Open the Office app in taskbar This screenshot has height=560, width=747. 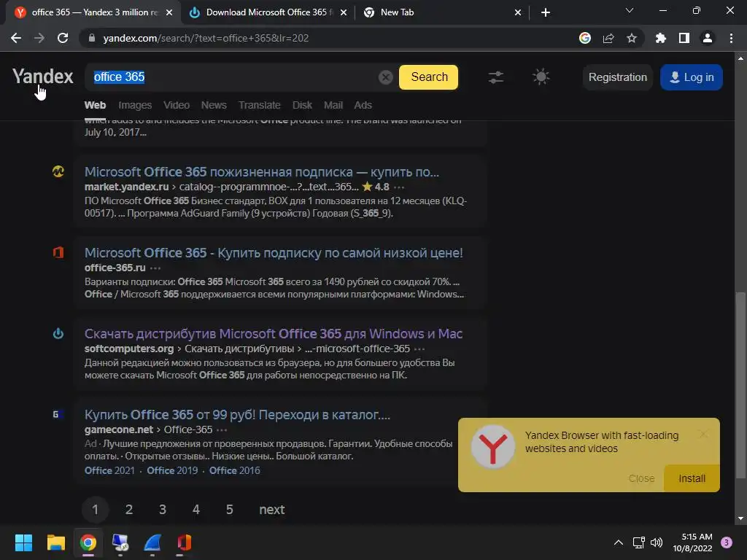pyautogui.click(x=184, y=542)
